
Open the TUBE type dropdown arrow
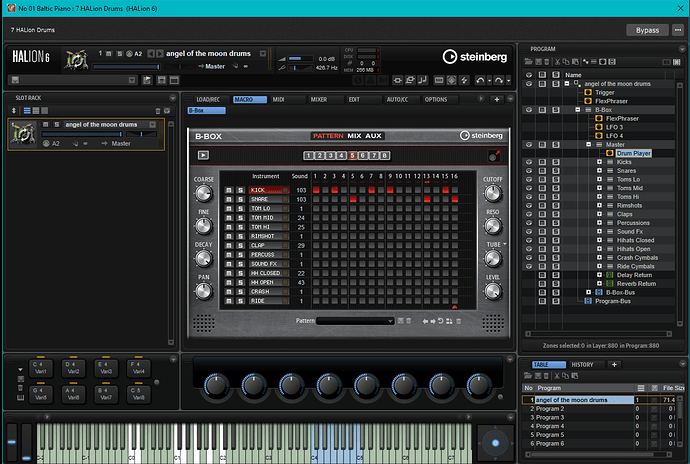click(505, 244)
